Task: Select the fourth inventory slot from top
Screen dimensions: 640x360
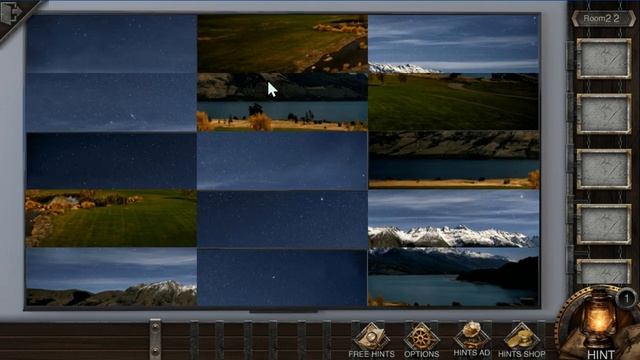Action: pos(604,224)
